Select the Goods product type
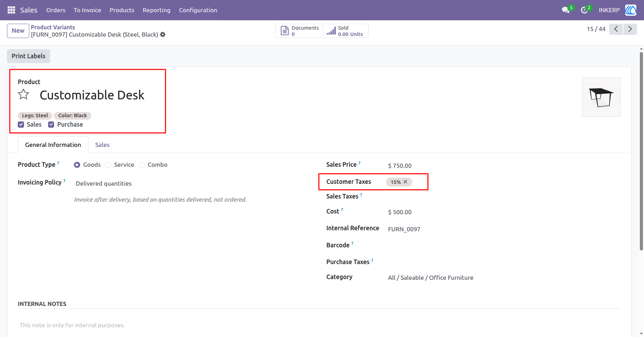This screenshot has height=337, width=644. pyautogui.click(x=77, y=165)
